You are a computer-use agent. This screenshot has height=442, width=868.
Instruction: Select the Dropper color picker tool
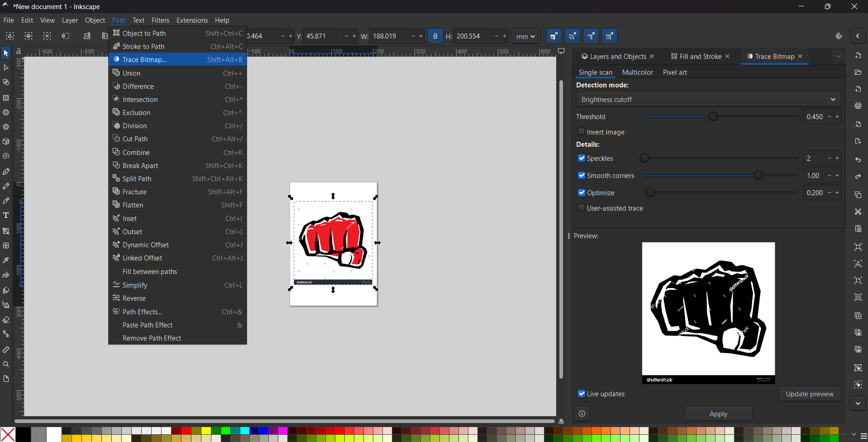coord(6,260)
